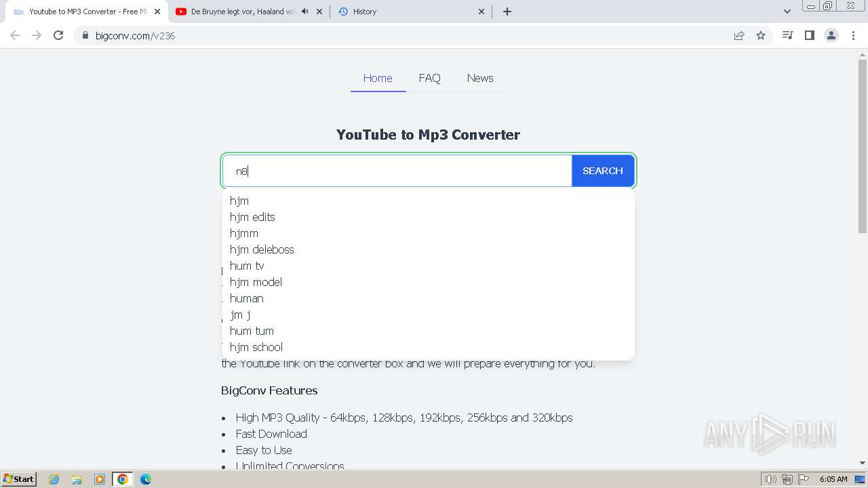The height and width of the screenshot is (488, 868).
Task: Click the browser forward arrow
Action: point(37,35)
